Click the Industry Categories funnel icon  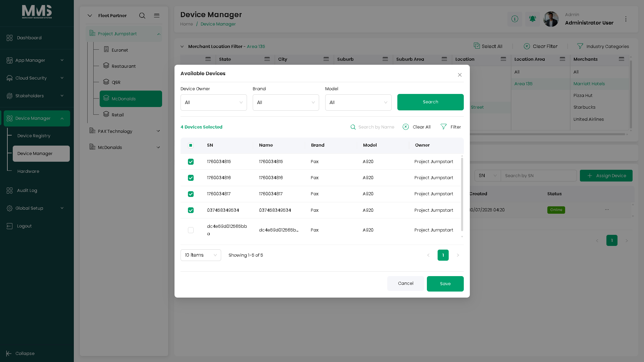point(580,46)
